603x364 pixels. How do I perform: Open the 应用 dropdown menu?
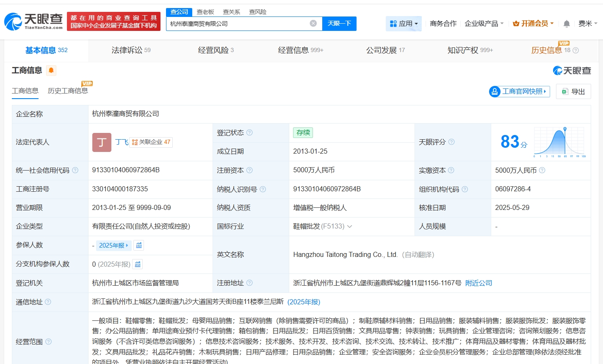coord(404,24)
